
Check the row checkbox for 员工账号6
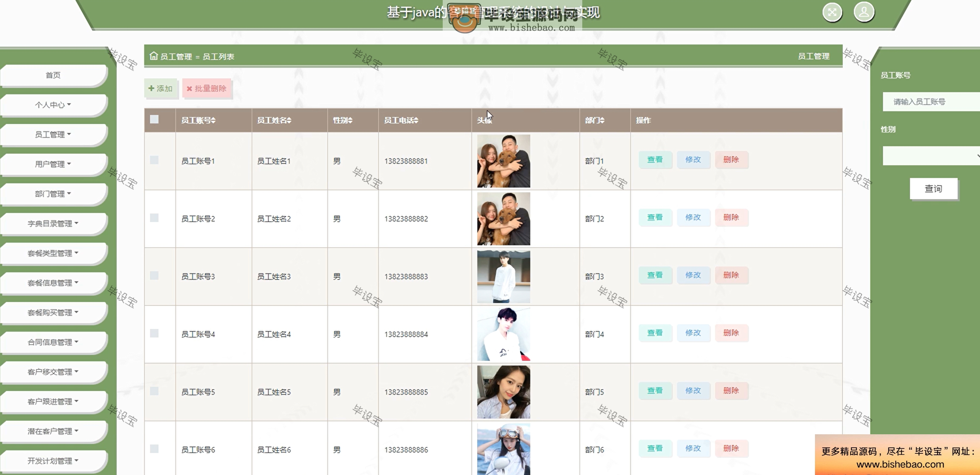tap(154, 449)
